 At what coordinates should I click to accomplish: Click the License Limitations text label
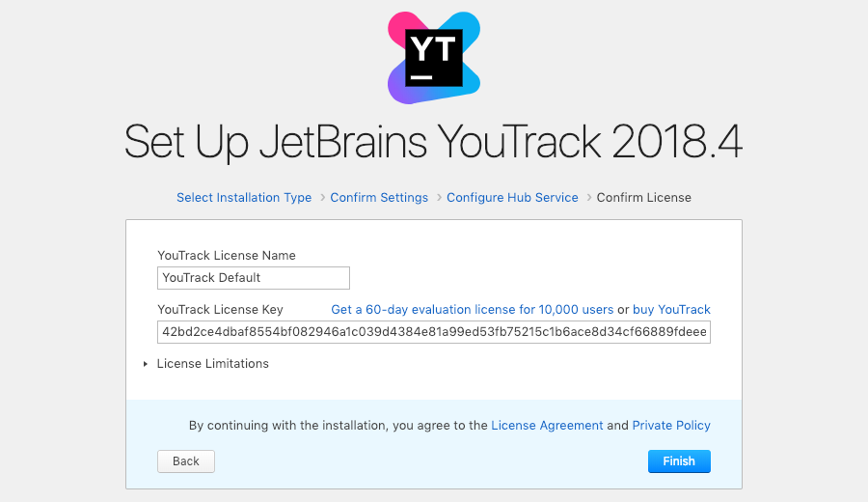(x=212, y=364)
